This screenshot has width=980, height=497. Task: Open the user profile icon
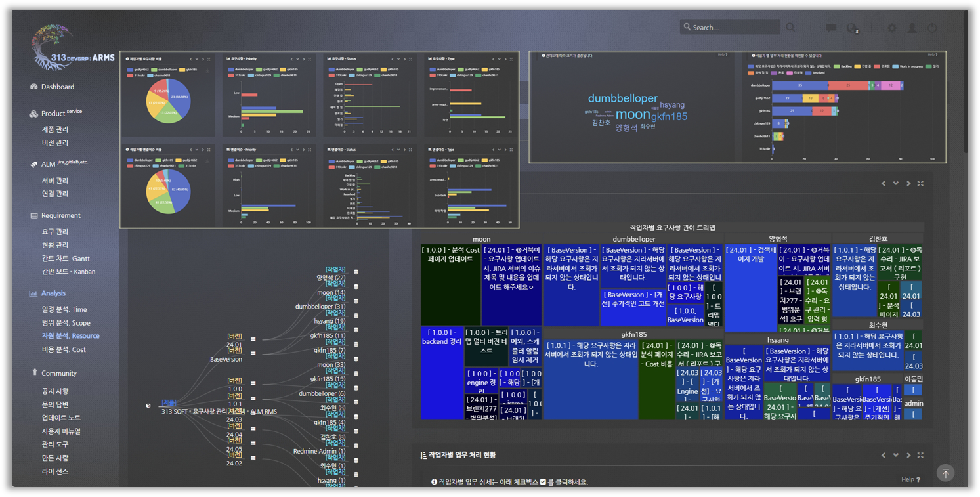pos(912,28)
